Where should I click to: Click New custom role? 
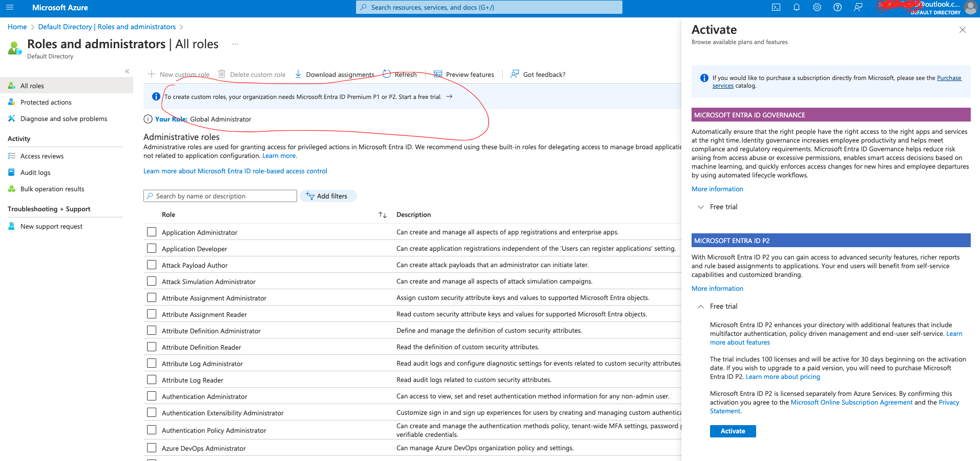(x=179, y=74)
